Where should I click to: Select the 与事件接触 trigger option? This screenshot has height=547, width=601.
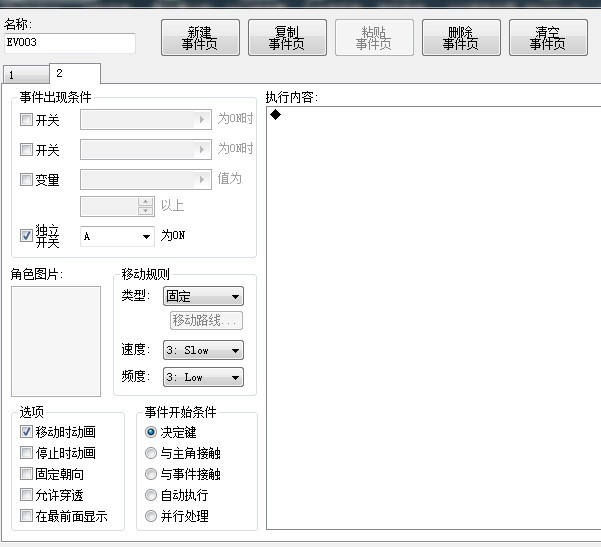click(x=151, y=474)
